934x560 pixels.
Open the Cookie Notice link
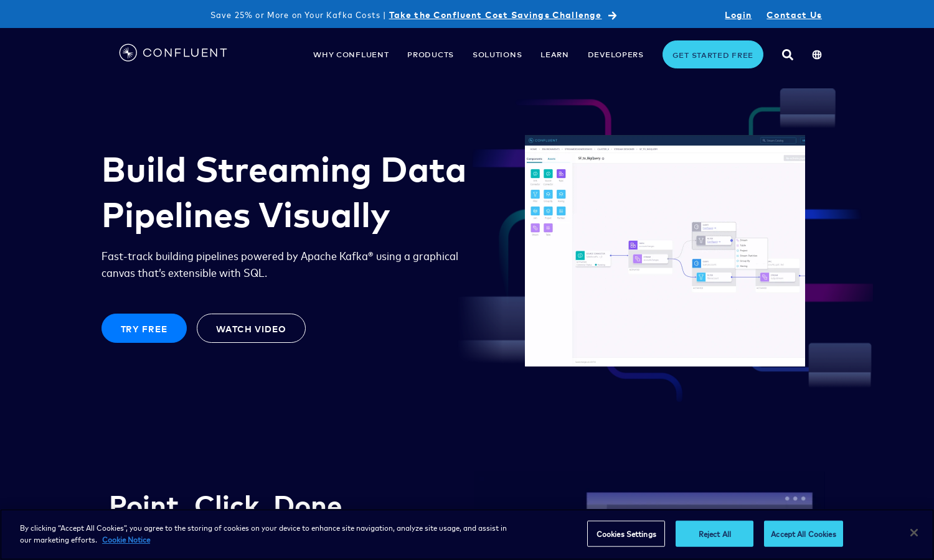tap(126, 540)
